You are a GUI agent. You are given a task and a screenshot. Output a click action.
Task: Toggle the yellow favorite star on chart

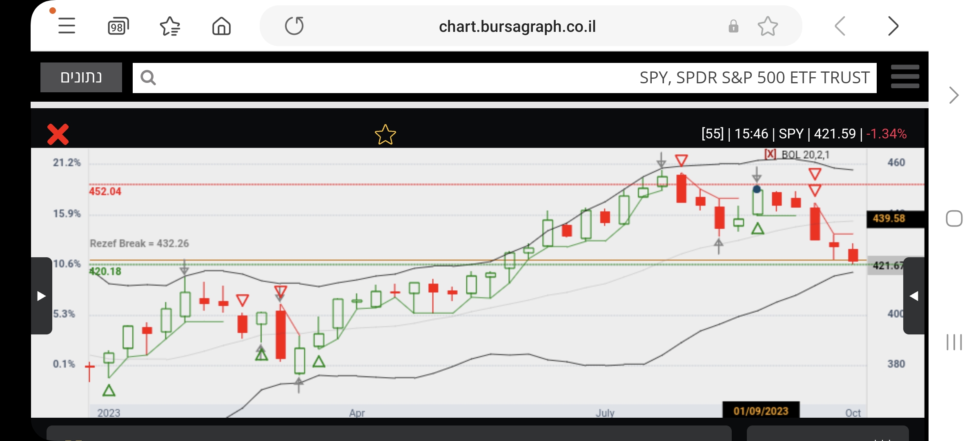[x=385, y=135]
